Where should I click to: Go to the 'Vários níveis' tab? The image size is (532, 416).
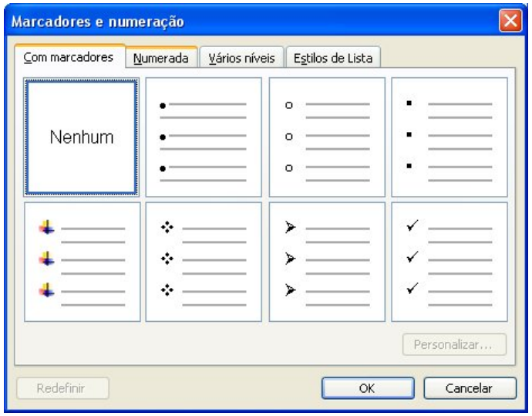(x=241, y=59)
